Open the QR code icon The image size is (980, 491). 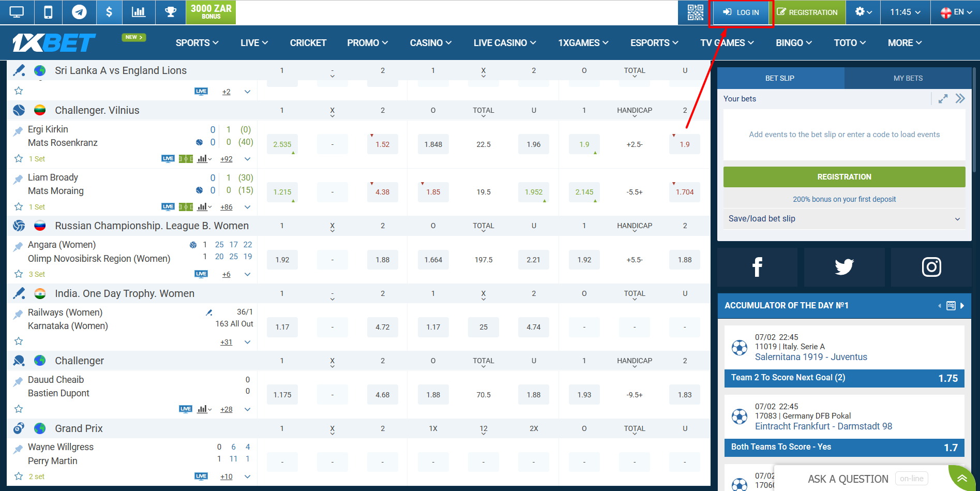(x=695, y=12)
